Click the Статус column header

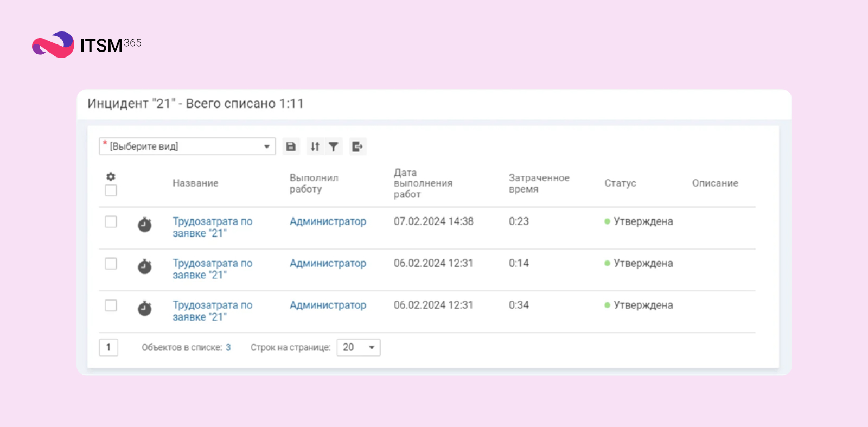tap(620, 183)
